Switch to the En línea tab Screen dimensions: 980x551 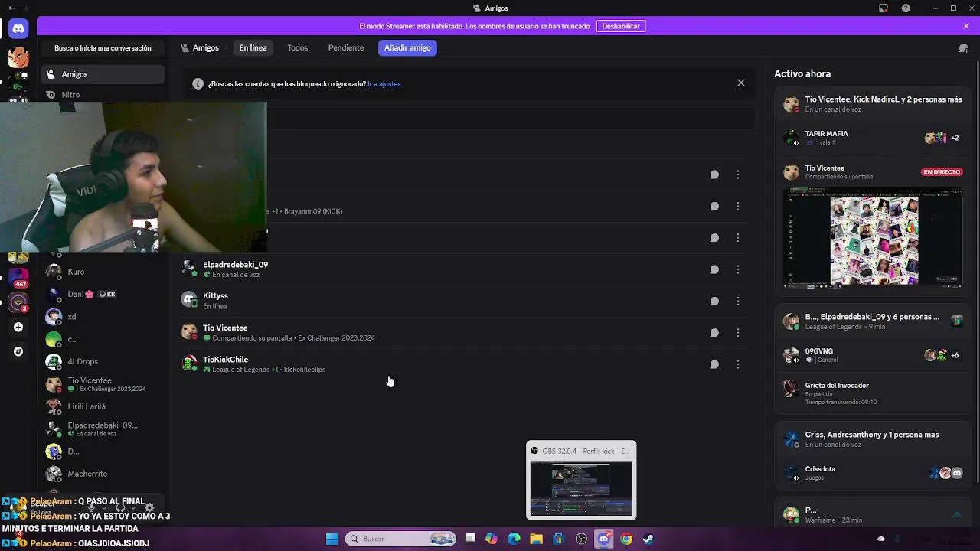[253, 47]
